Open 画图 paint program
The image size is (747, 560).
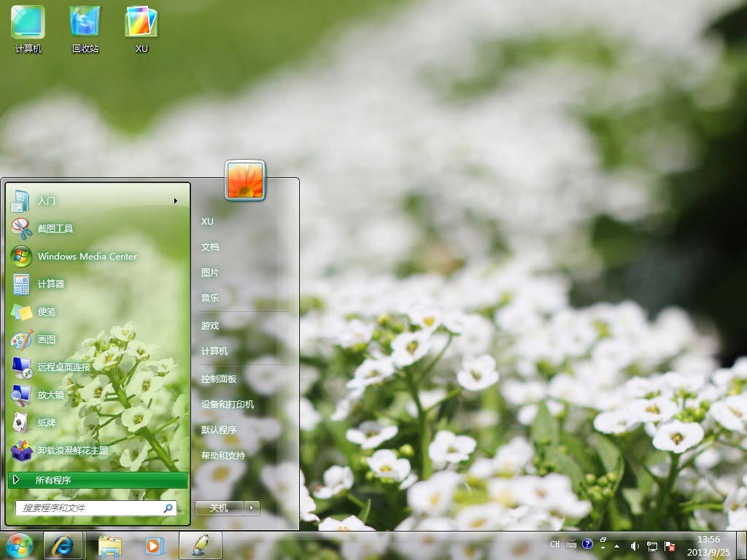point(47,339)
